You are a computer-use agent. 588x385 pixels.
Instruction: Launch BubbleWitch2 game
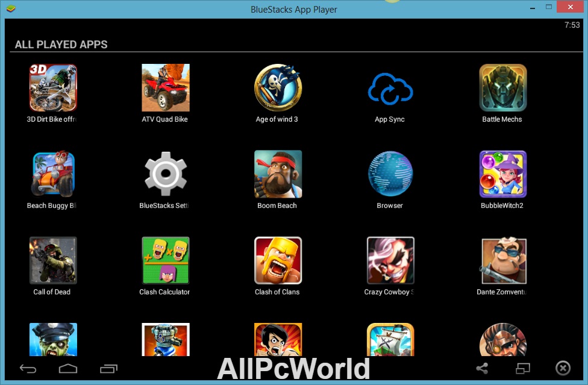[503, 174]
